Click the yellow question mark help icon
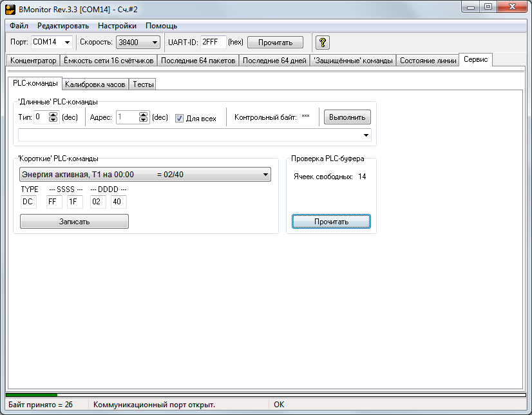This screenshot has width=532, height=415. click(x=322, y=43)
